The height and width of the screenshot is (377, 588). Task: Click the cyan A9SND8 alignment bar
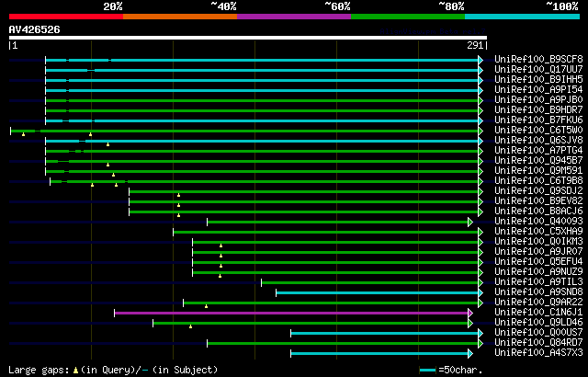click(x=377, y=292)
